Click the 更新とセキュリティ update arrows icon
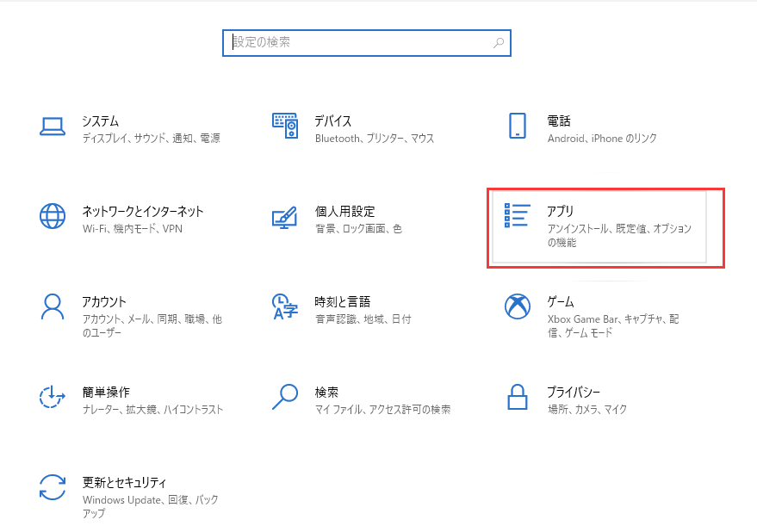757x532 pixels. point(53,487)
